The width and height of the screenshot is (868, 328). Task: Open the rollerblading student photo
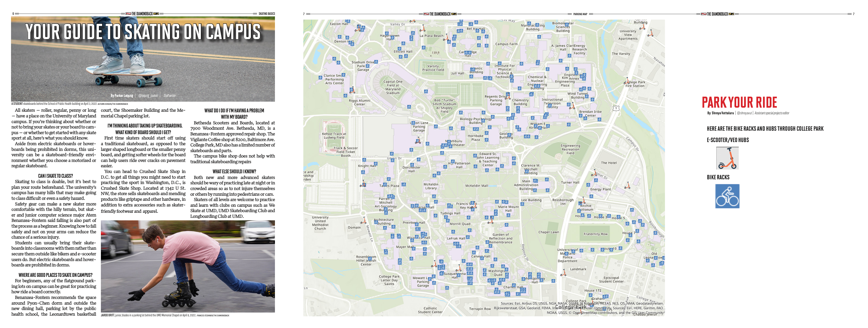[x=188, y=266]
